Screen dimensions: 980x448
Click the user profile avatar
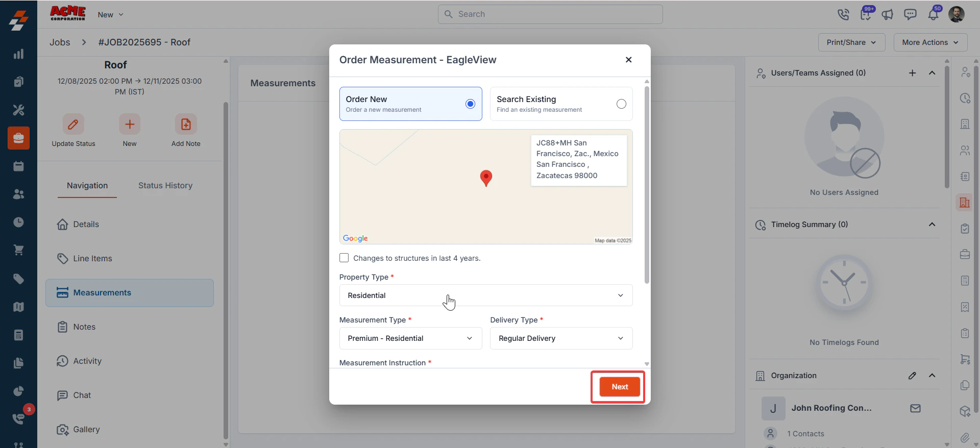click(x=957, y=14)
